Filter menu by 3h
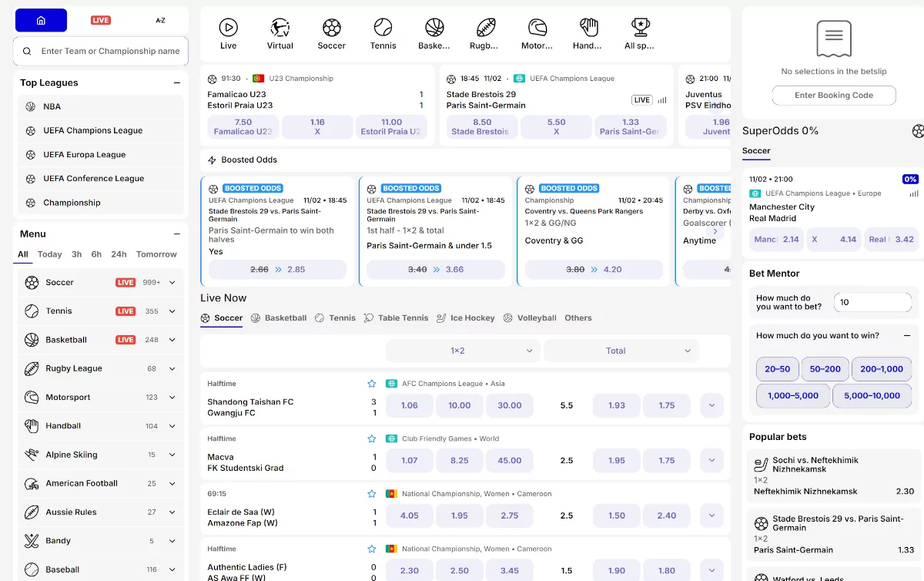924x581 pixels. (76, 254)
